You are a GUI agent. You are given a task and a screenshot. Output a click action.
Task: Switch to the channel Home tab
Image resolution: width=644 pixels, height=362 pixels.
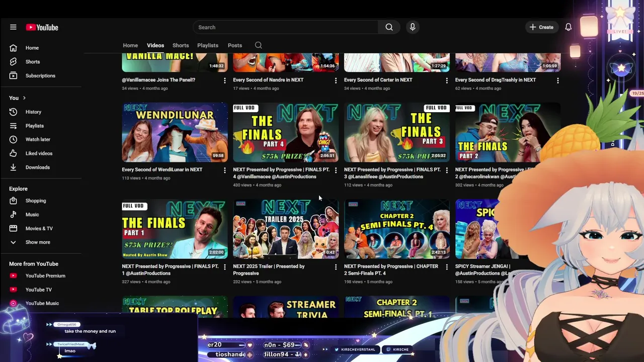pyautogui.click(x=130, y=45)
